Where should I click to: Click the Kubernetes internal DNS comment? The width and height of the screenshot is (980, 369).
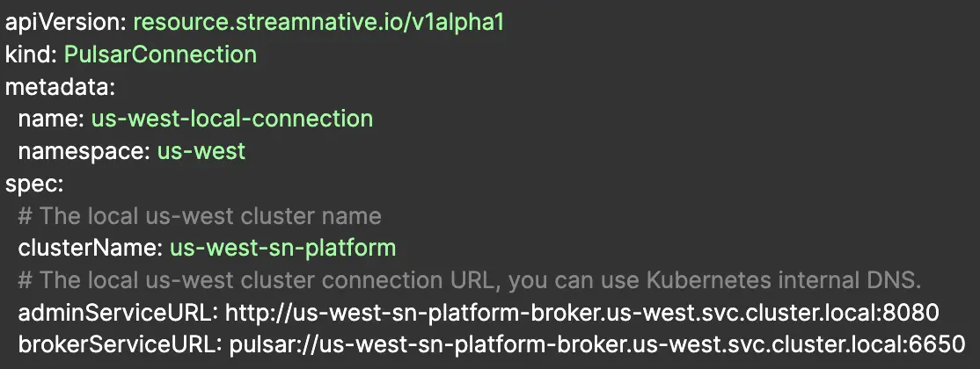(469, 280)
